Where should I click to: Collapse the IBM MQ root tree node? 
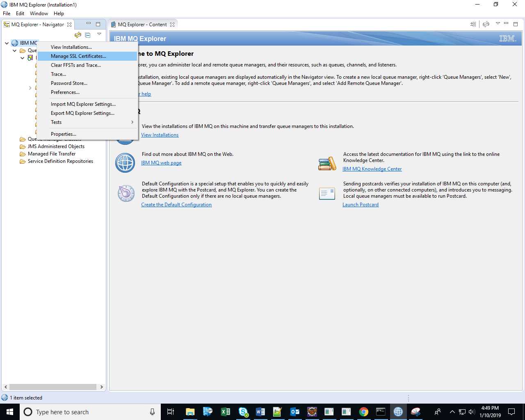7,43
